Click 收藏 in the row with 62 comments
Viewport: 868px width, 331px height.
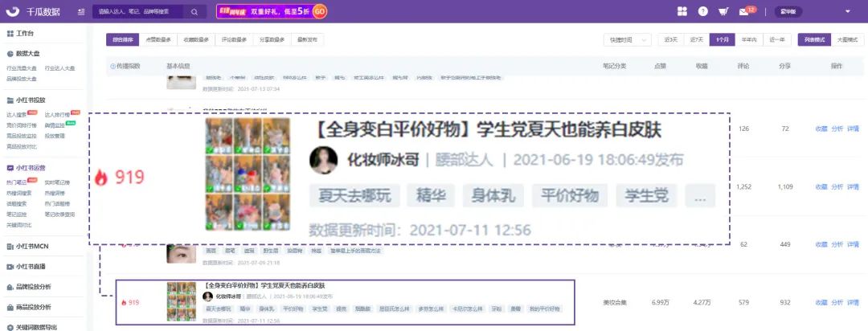coord(821,244)
